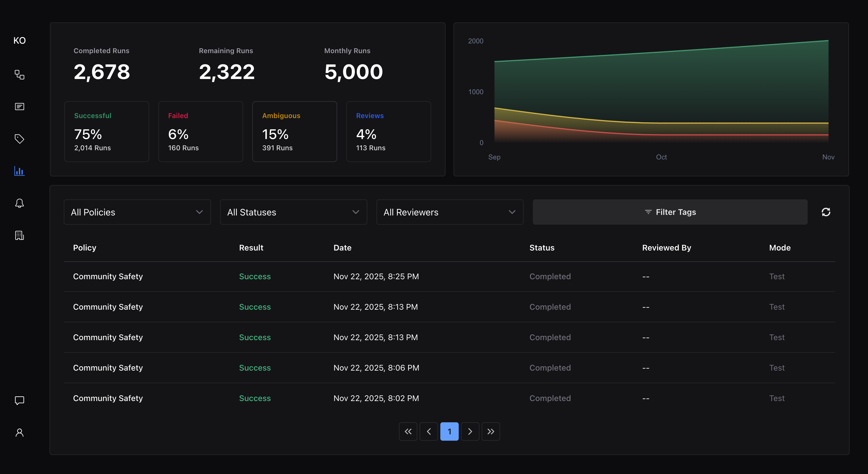This screenshot has width=868, height=474.
Task: Jump to the last page with double-arrow
Action: pos(491,431)
